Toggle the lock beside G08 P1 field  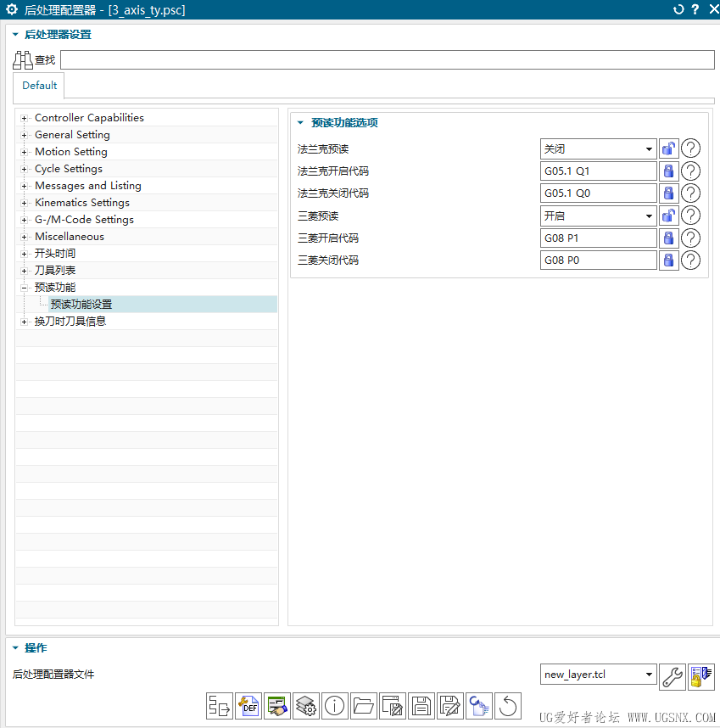pos(668,238)
